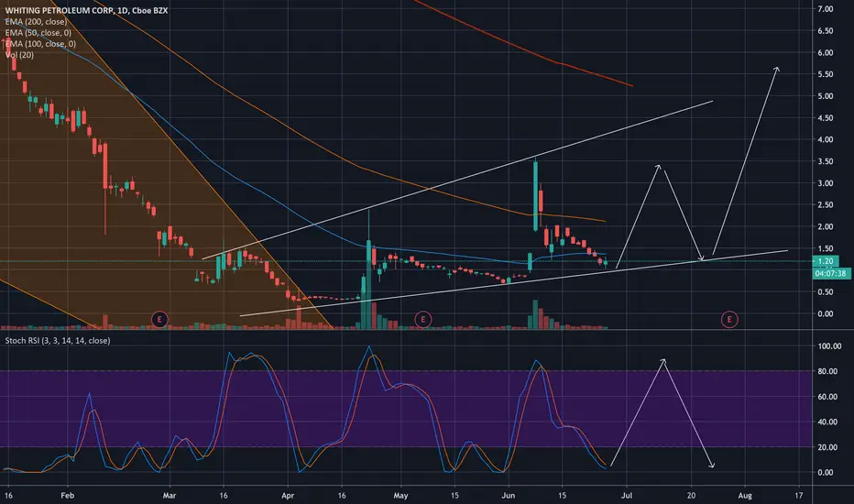Select the EMA (100, close, 0) indicator label
The width and height of the screenshot is (854, 504).
pos(40,44)
